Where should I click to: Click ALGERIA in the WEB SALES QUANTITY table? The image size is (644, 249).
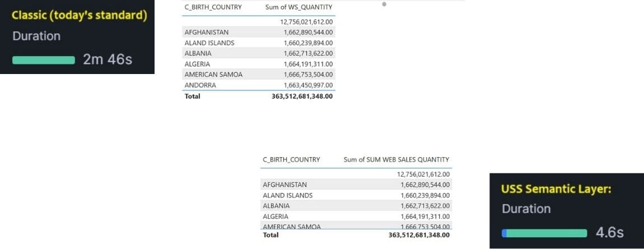click(276, 216)
